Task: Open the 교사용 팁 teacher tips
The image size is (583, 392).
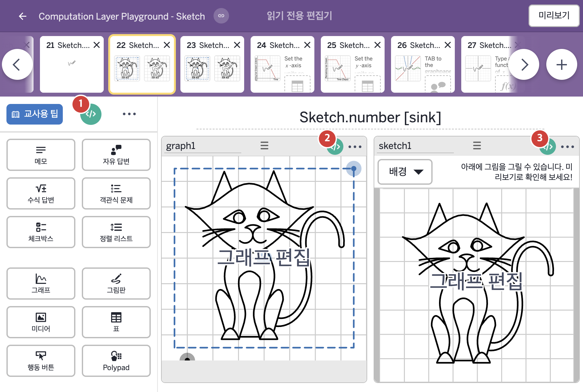Action: click(x=34, y=114)
